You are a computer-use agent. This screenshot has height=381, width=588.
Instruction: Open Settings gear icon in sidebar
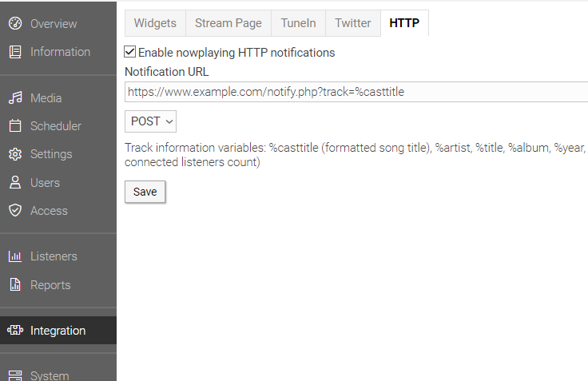pyautogui.click(x=15, y=154)
